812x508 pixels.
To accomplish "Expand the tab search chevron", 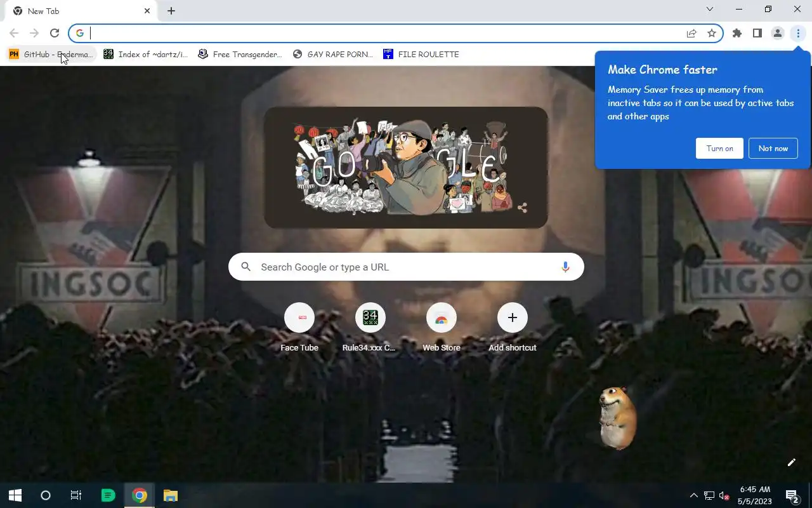I will 710,9.
